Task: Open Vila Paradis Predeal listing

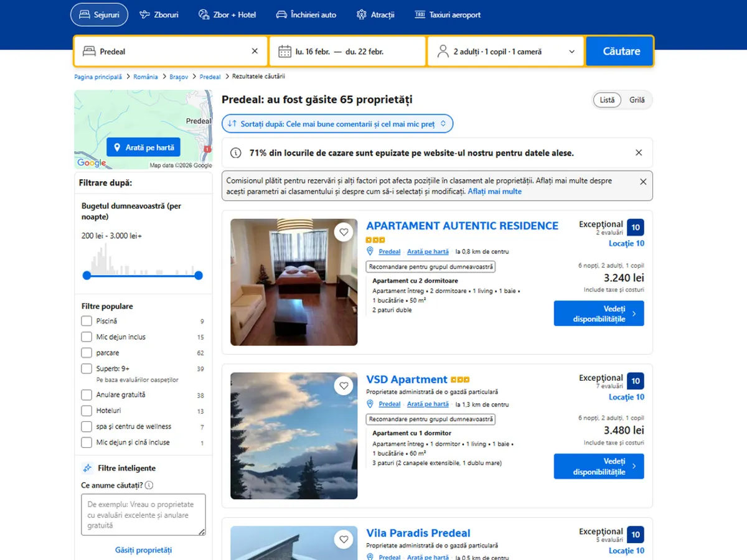Action: point(418,533)
